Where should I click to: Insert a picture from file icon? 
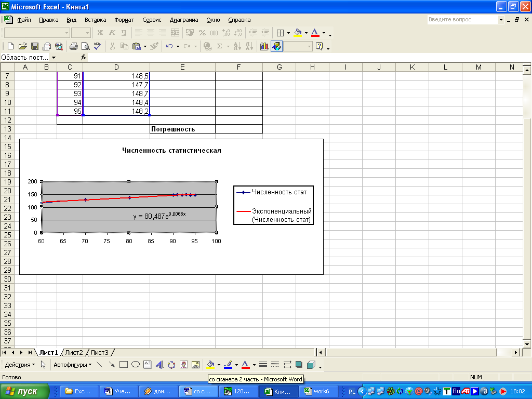(195, 365)
